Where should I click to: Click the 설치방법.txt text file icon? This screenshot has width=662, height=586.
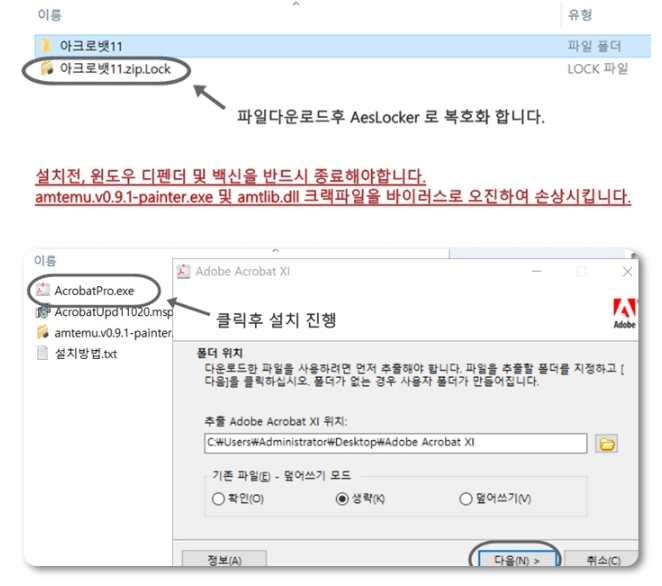pyautogui.click(x=43, y=353)
